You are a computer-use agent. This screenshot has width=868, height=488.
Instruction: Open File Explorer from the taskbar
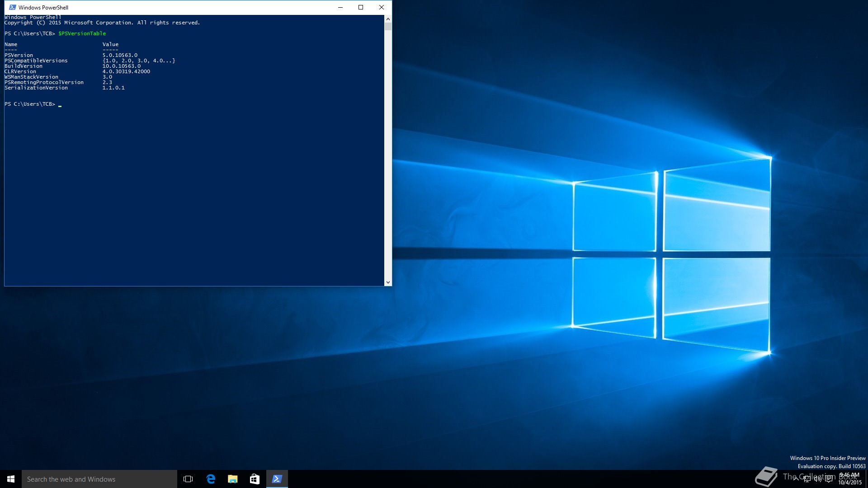tap(233, 479)
